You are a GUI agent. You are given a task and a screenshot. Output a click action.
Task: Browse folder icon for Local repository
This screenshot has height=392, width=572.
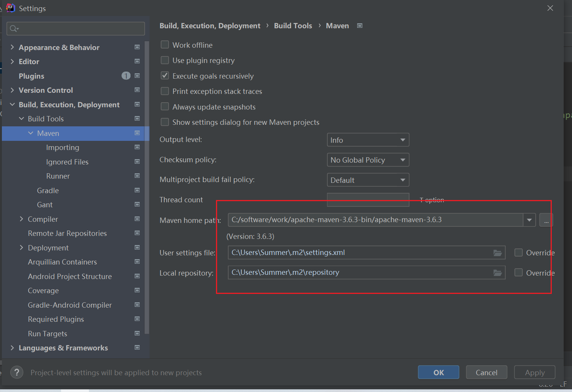(497, 273)
